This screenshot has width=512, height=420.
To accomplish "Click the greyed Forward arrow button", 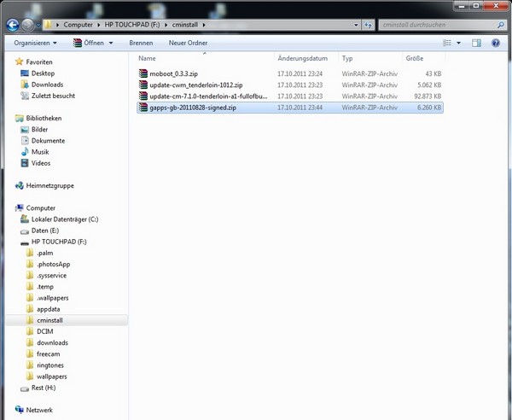I will (x=28, y=25).
